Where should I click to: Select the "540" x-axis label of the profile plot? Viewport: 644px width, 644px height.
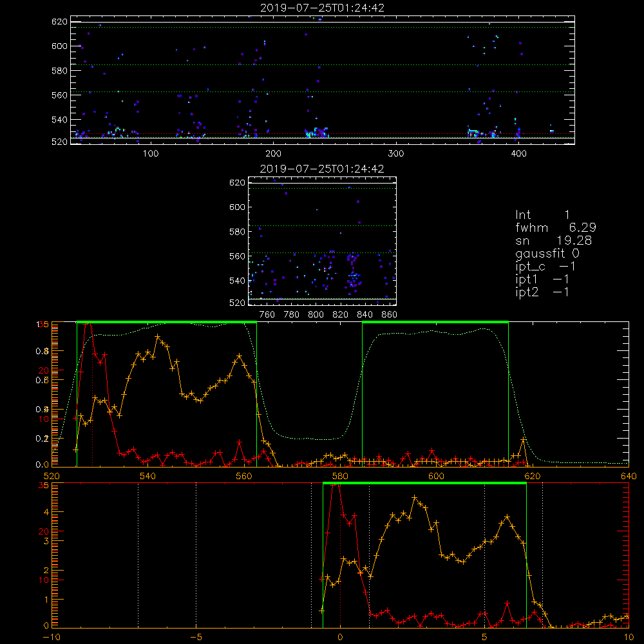(x=148, y=476)
